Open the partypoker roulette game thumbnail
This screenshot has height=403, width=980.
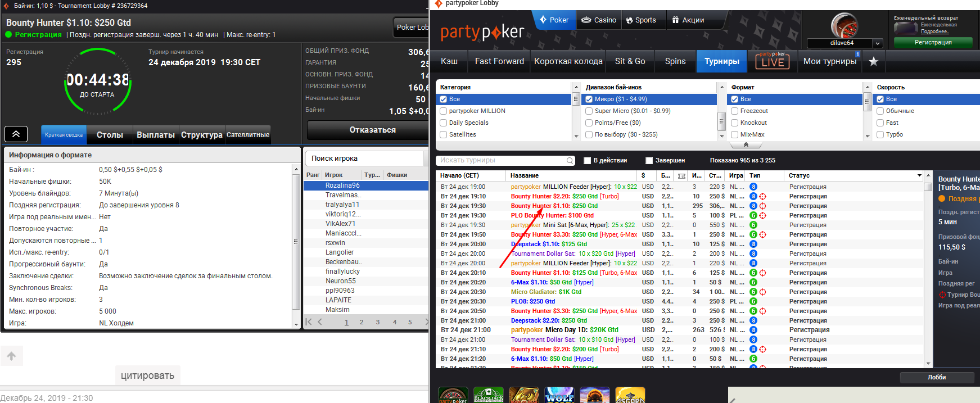453,395
